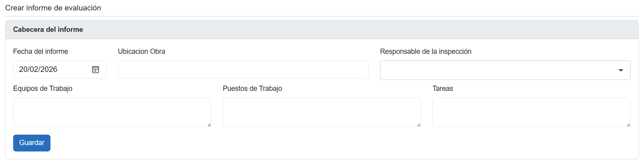Screen dimensions: 644x164
Task: Click the Tareas textarea resize corner
Action: tap(628, 125)
